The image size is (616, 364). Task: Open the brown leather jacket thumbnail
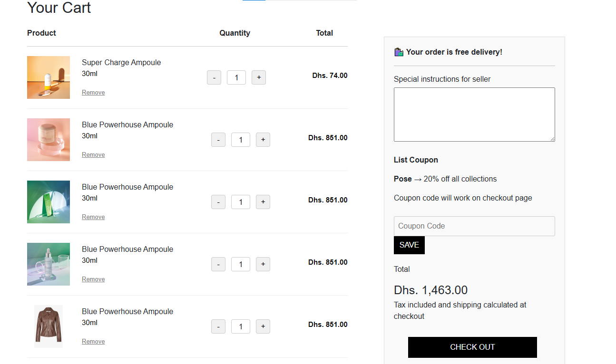click(49, 326)
